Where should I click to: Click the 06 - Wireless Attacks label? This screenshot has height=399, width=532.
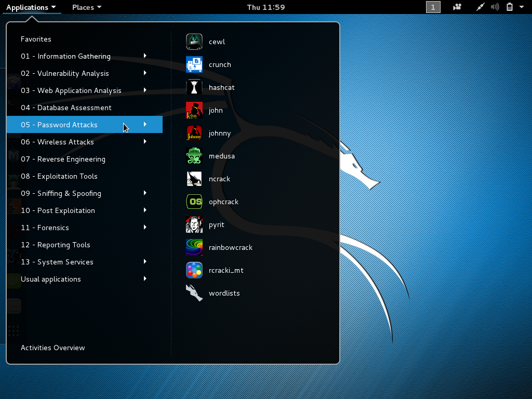point(57,142)
